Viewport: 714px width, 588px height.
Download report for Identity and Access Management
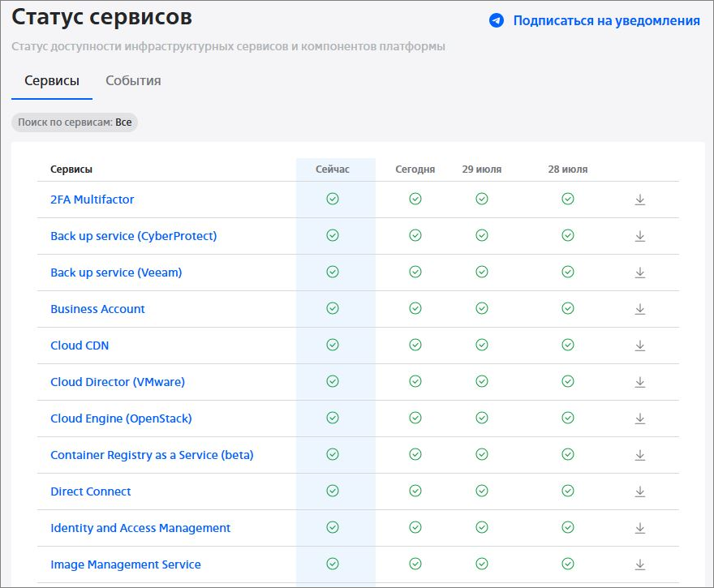[x=640, y=528]
